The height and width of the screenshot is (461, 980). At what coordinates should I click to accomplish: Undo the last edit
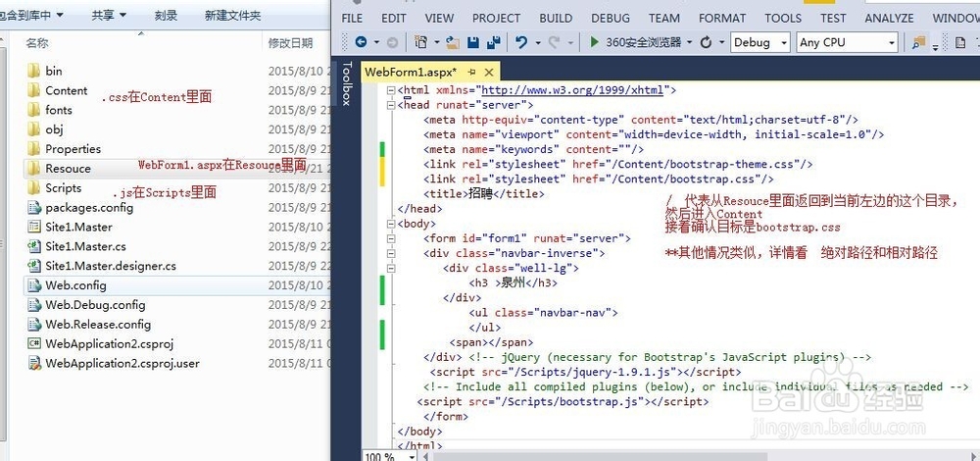pos(520,42)
